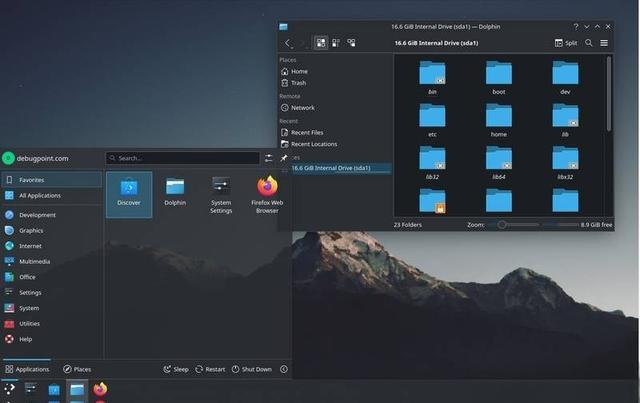
Task: Select the dev folder icon
Action: point(565,73)
